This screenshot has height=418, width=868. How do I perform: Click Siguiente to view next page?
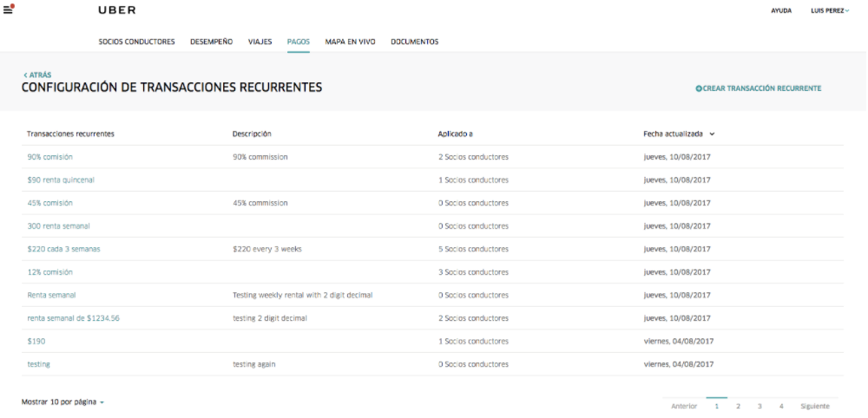tap(814, 406)
